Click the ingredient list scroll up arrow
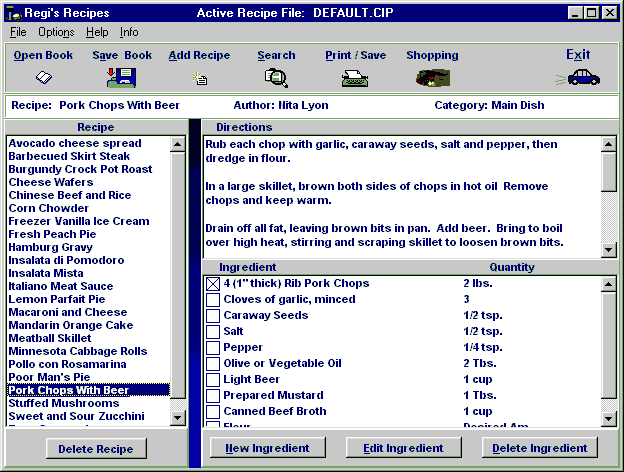This screenshot has width=624, height=472. pyautogui.click(x=608, y=284)
